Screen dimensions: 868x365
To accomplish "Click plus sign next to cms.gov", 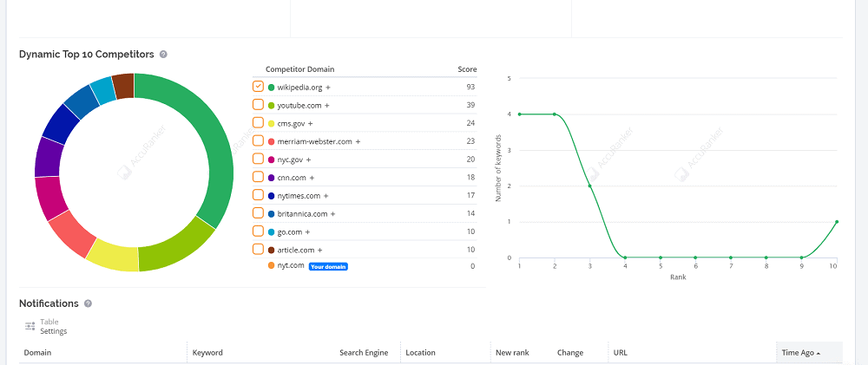I will (x=310, y=123).
